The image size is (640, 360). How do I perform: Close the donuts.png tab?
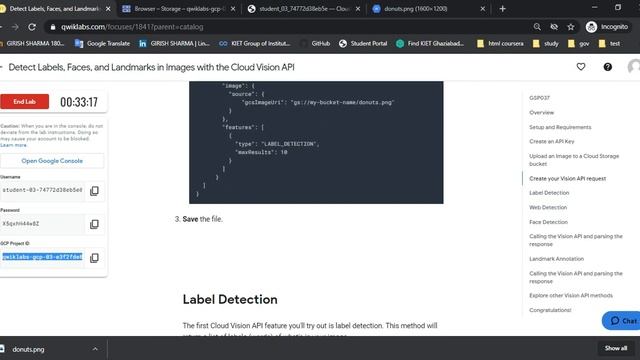[482, 9]
